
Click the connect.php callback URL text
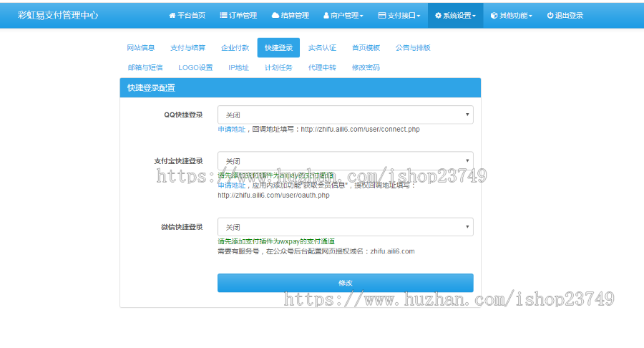point(360,129)
